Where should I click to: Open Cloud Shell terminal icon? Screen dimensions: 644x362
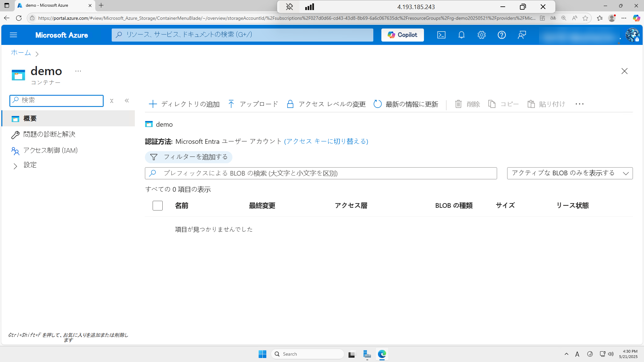(441, 35)
